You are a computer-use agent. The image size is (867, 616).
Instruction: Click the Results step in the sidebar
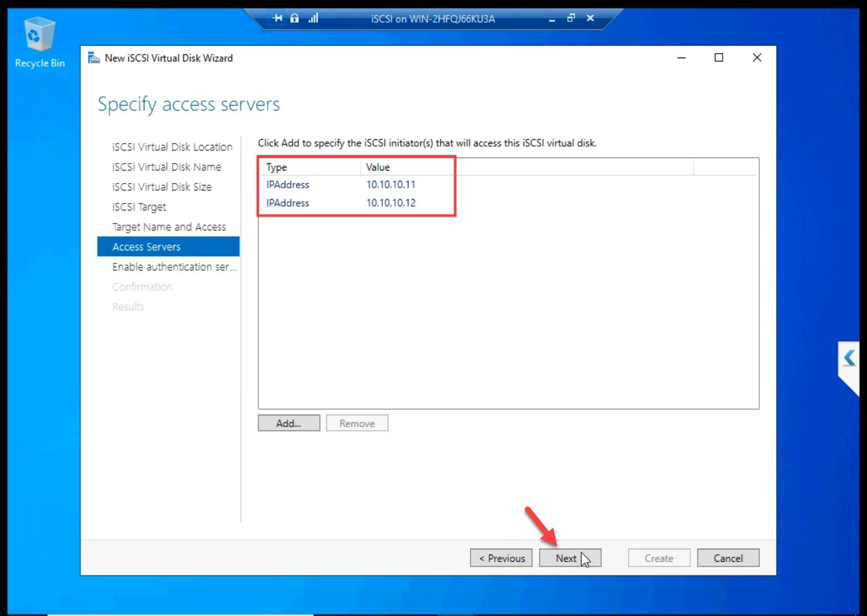pos(128,307)
